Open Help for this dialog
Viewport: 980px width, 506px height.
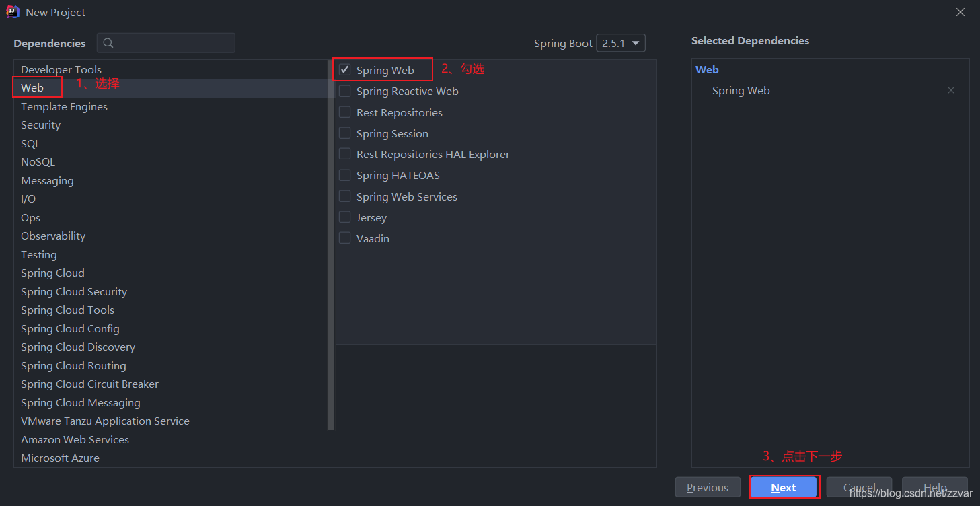[x=935, y=487]
